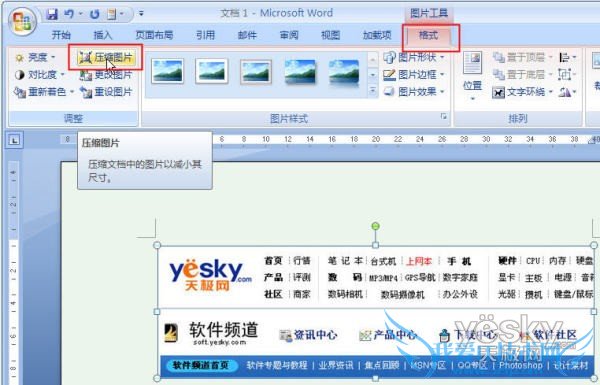600x385 pixels.
Task: Open the undo history dropdown arrow
Action: [x=81, y=14]
